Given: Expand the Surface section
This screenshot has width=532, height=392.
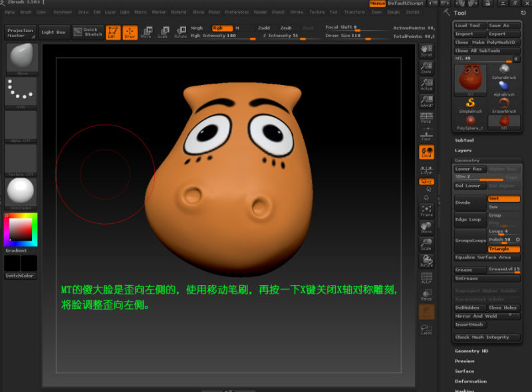Looking at the screenshot, I should (464, 371).
